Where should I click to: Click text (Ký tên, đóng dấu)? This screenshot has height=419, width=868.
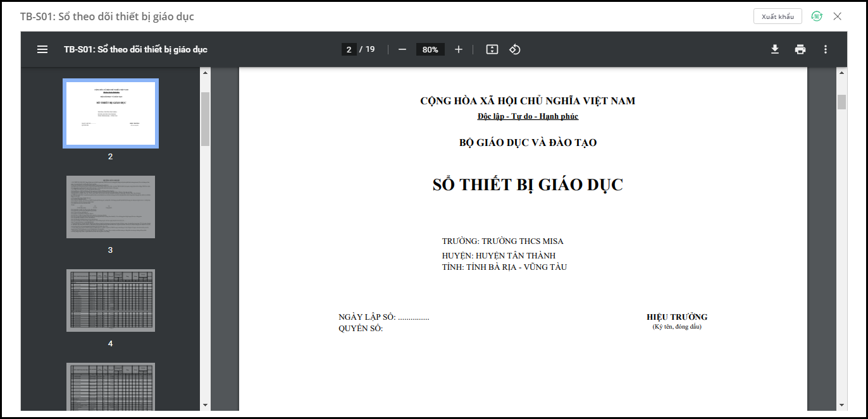point(677,327)
